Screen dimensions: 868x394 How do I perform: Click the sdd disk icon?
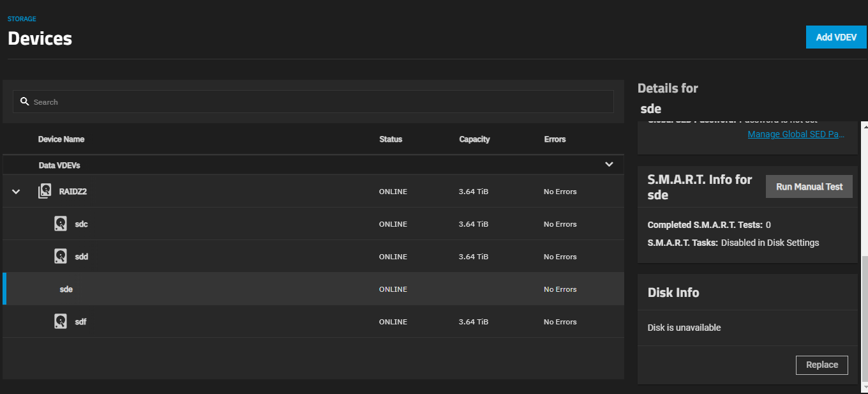coord(61,256)
